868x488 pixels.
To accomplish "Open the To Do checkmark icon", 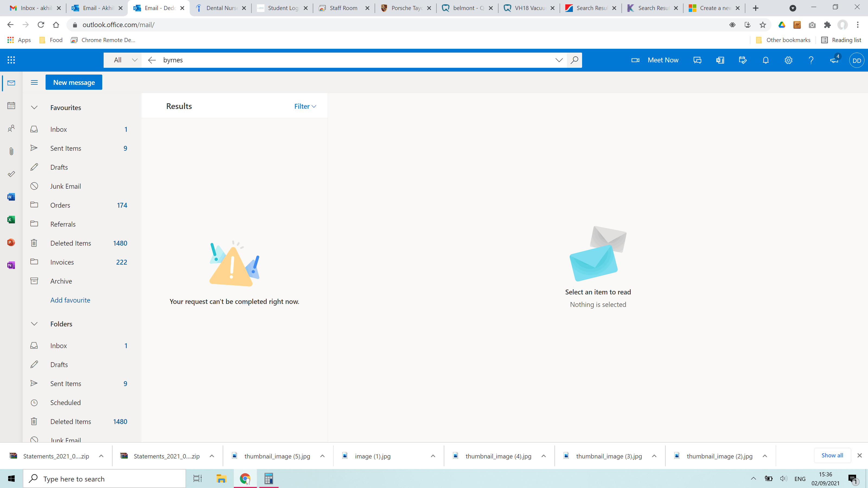I will (x=11, y=174).
